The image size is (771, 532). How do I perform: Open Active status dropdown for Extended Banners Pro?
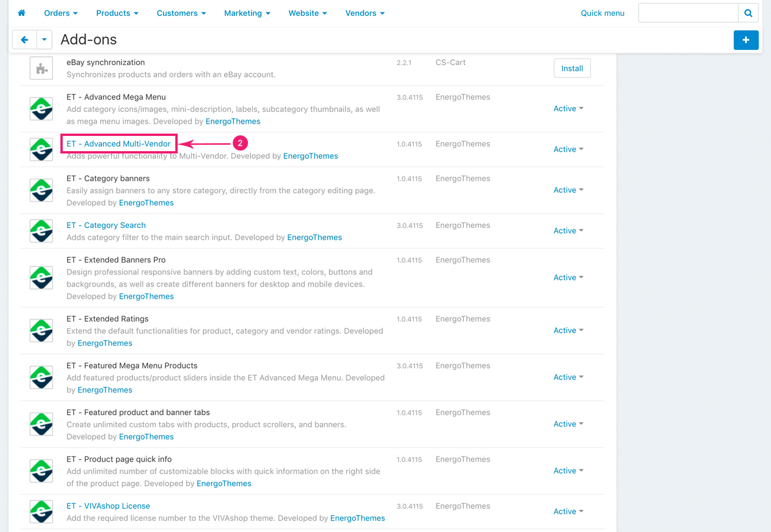click(x=568, y=278)
